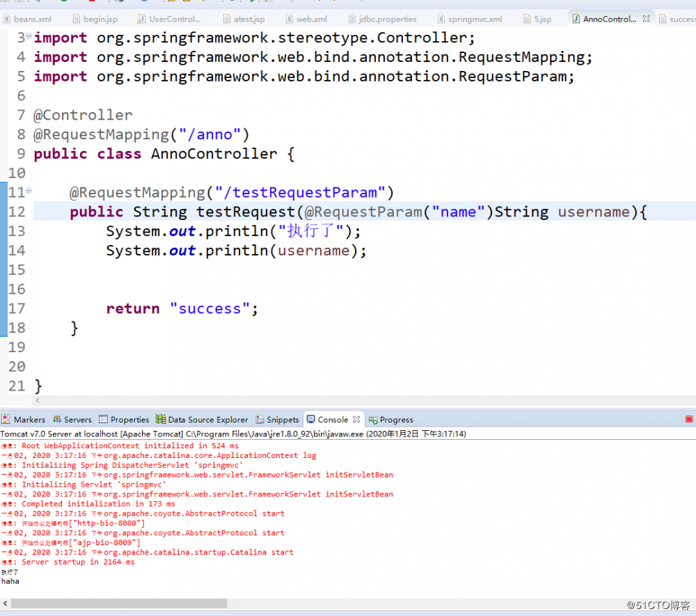The height and width of the screenshot is (616, 696).
Task: Switch to the springmvc.xml editor tab
Action: coord(470,19)
